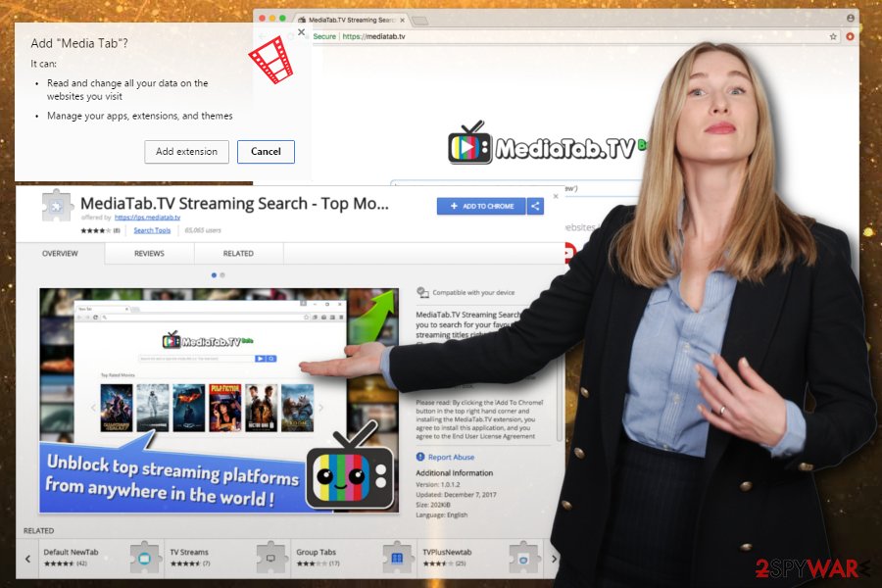The width and height of the screenshot is (882, 588).
Task: Open the Group Tabs related extension
Action: click(x=354, y=559)
